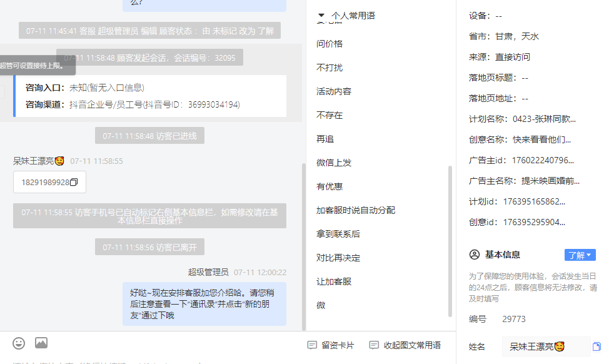Click the 顾客状态 由未标记改为了解 log
Viewport: 604px width, 364px height.
(149, 31)
